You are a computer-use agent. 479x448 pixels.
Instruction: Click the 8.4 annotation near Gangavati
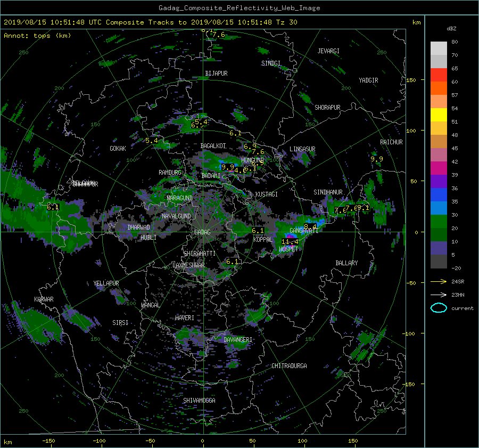point(310,226)
